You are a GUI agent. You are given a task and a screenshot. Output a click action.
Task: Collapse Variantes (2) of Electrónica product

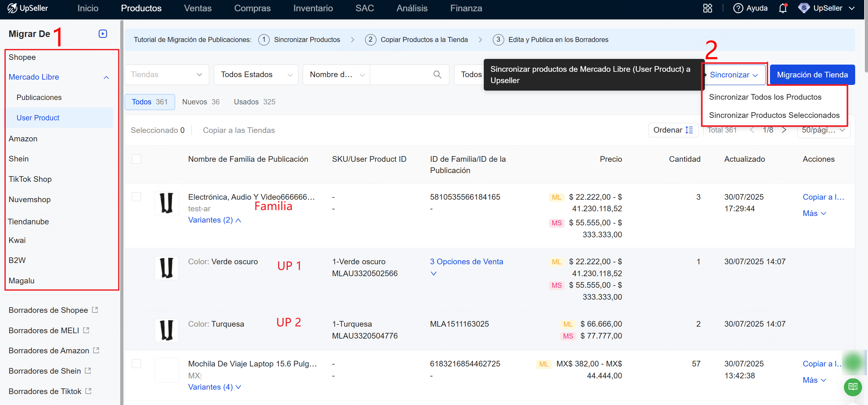[x=214, y=220]
